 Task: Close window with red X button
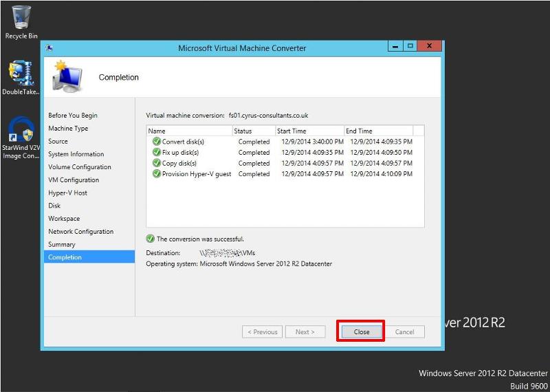coord(429,46)
